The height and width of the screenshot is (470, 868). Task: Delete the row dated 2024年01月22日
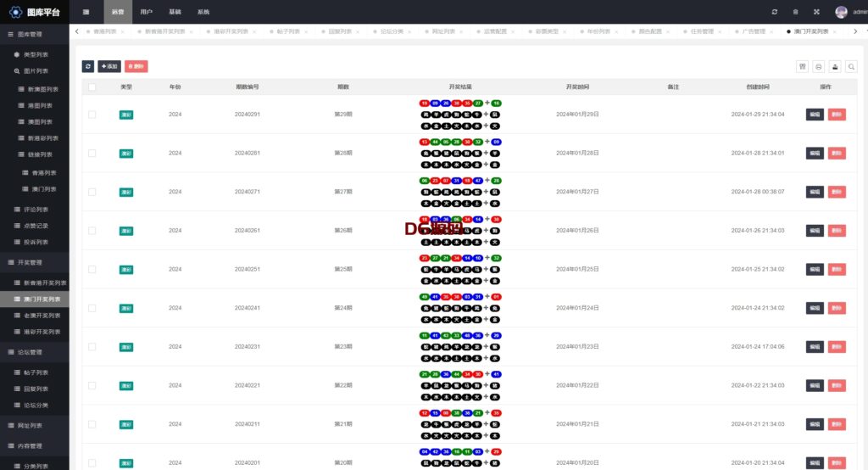click(x=837, y=385)
